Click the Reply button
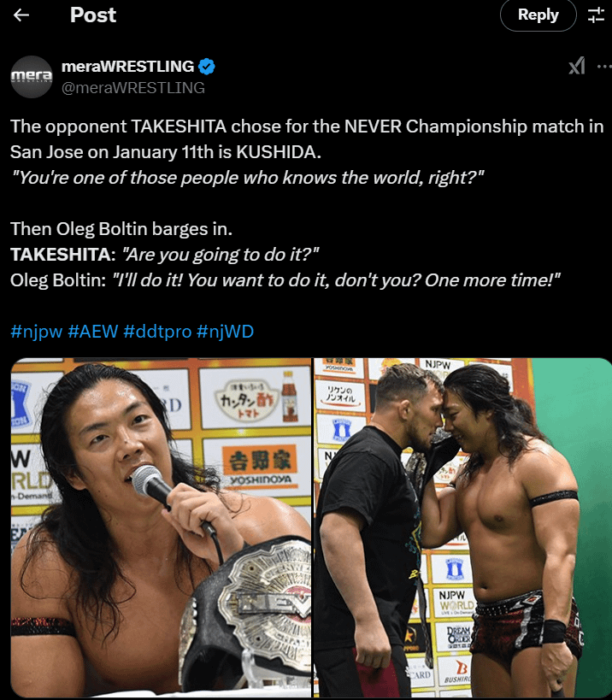This screenshot has height=700, width=612. point(538,15)
